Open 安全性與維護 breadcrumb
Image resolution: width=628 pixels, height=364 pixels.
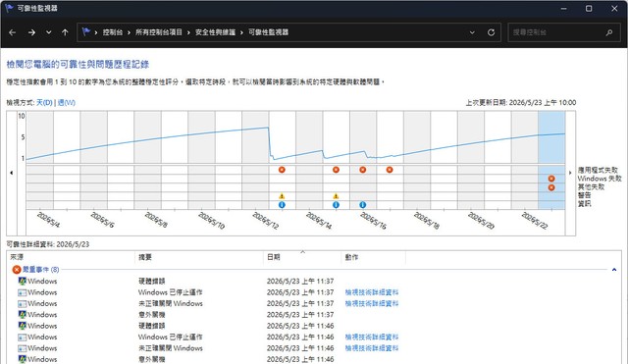click(215, 32)
